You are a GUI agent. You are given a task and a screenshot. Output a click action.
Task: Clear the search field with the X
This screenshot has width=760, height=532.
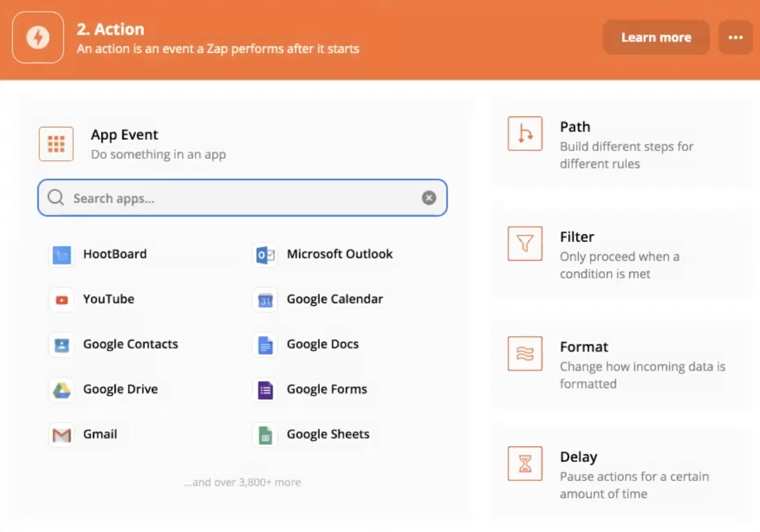(429, 198)
